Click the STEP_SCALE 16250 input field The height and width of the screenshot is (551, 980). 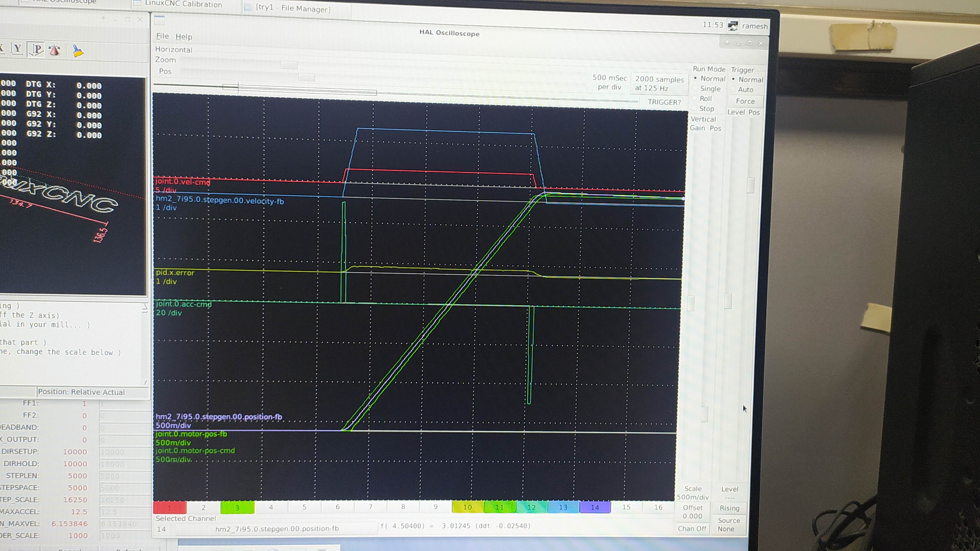pos(125,500)
